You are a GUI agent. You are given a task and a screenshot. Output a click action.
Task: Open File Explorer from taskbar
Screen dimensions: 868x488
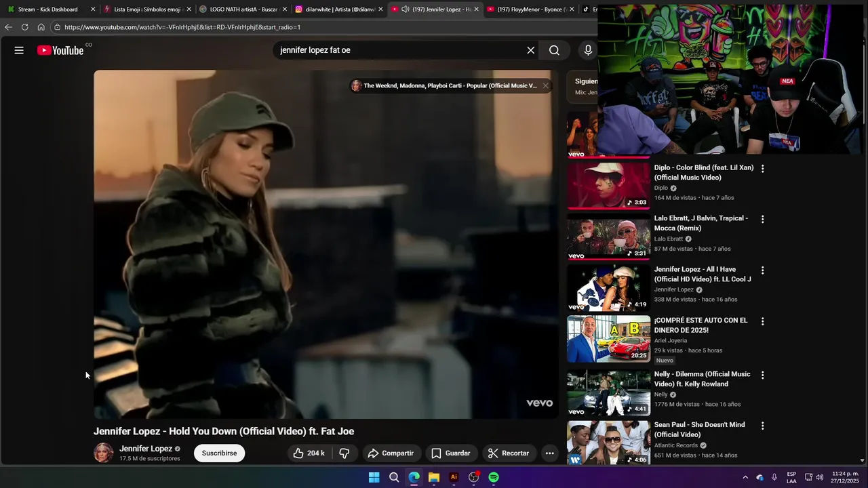(434, 477)
